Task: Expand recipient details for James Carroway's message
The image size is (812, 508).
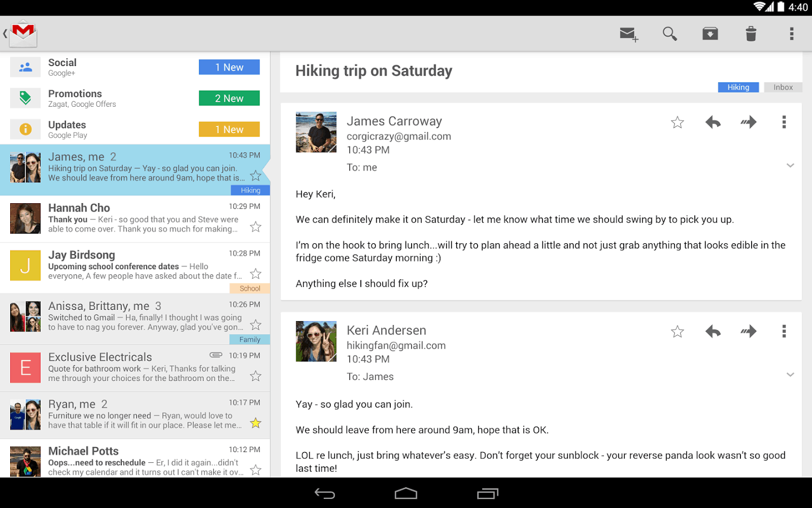Action: [790, 165]
